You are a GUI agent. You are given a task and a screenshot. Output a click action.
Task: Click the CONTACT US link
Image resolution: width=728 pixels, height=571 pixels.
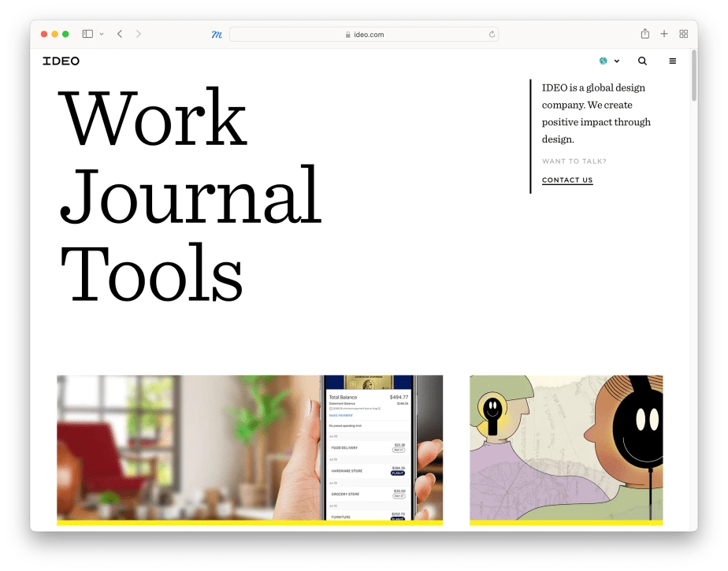pyautogui.click(x=566, y=180)
